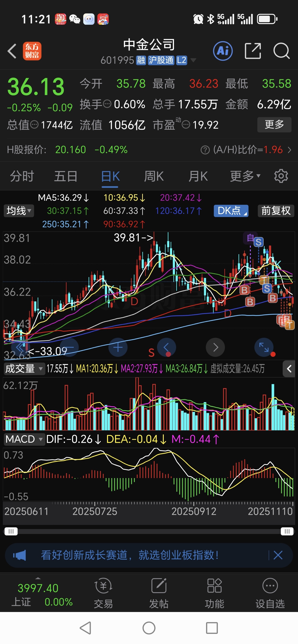Tap 换手 info bubble icon
Screen dimensions: 298x644
click(107, 104)
